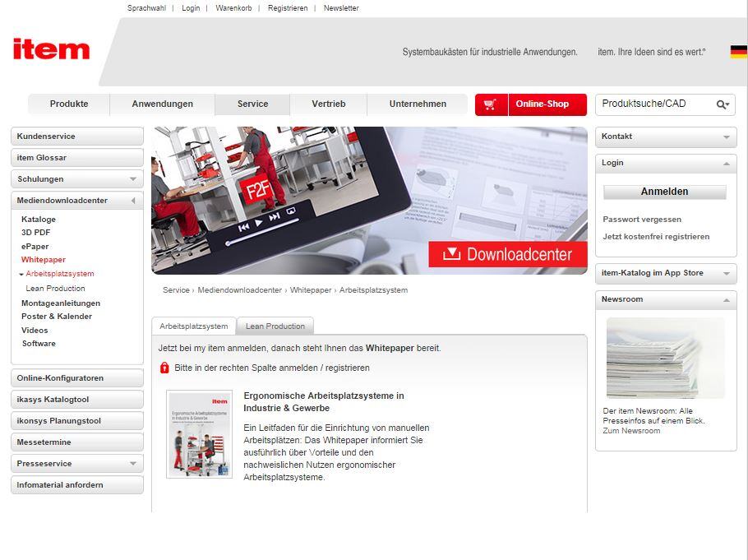Open the whitepaper cover thumbnail
748x560 pixels.
coord(199,433)
